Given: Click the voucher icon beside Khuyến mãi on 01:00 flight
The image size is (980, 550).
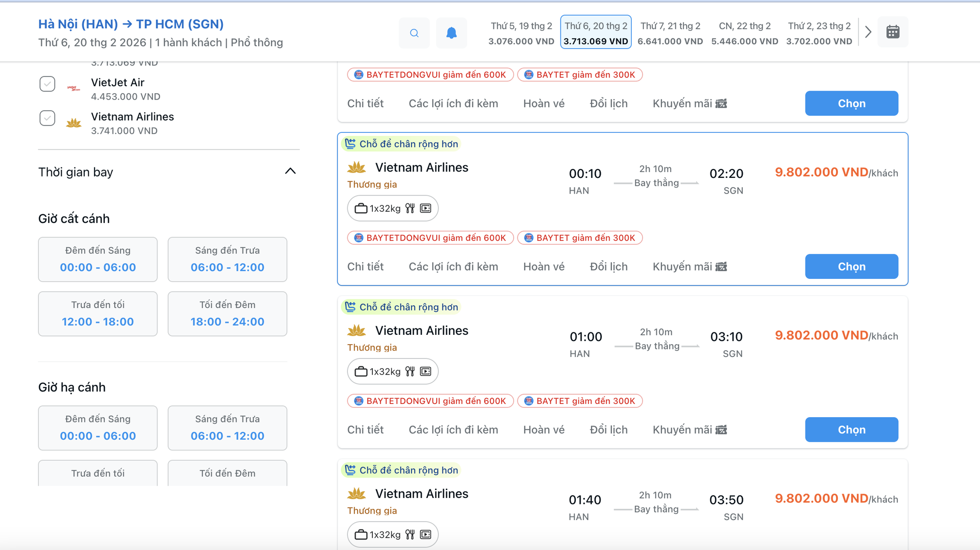Looking at the screenshot, I should (721, 430).
